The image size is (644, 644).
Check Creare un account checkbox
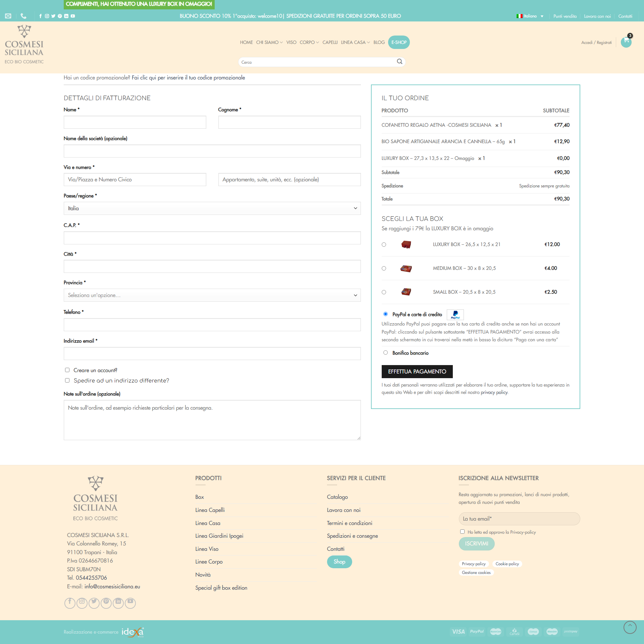pos(67,370)
